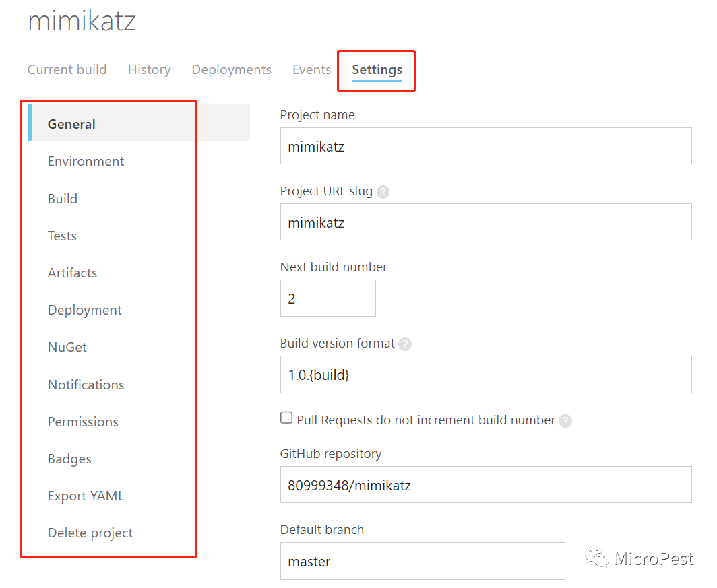Click help icon beside Build version format
Screen dimensions: 717x588
(404, 344)
